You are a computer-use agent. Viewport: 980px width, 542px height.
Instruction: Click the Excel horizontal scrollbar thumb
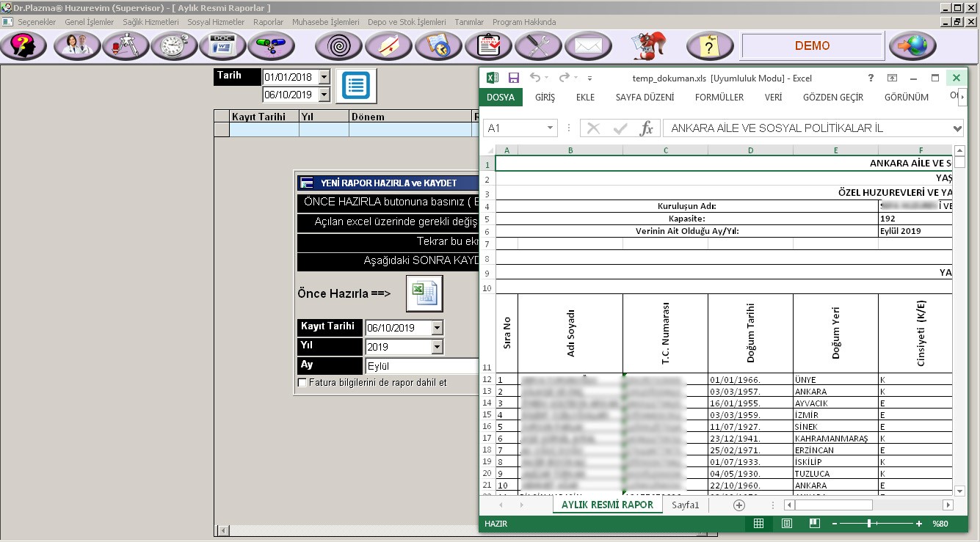pos(833,505)
